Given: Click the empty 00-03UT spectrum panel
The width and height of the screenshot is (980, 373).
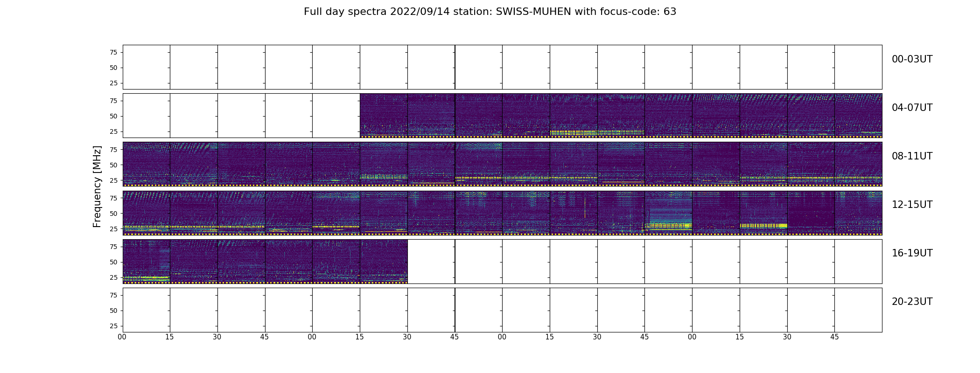Looking at the screenshot, I should coord(502,67).
